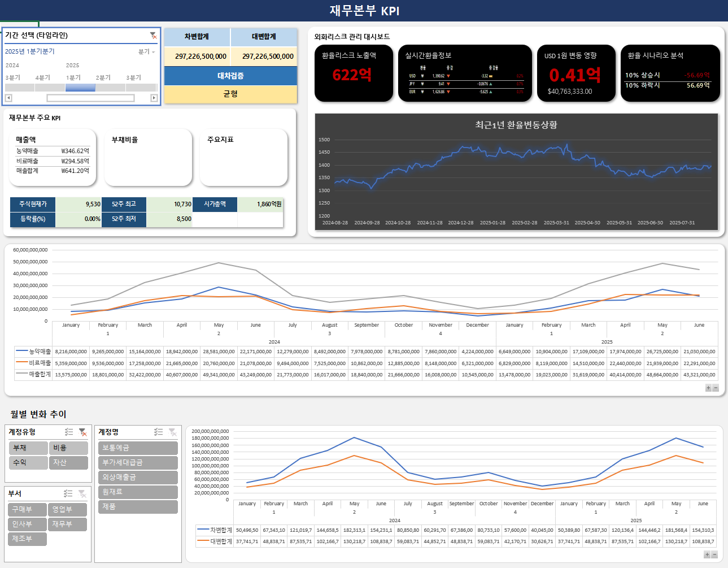Collapse fields with minus on bottom chart

(714, 554)
